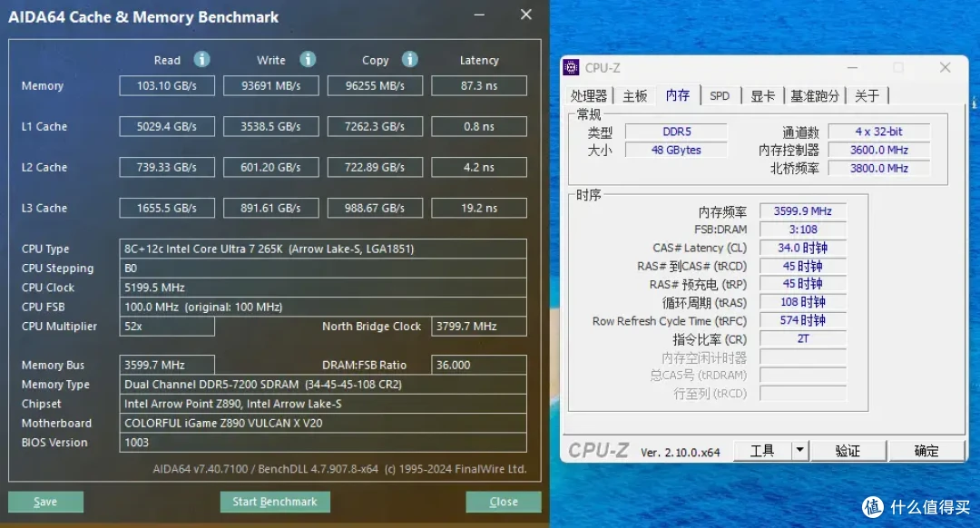This screenshot has width=980, height=528.
Task: Click the Chipset field Intel Arrow Point Z890
Action: tap(323, 404)
